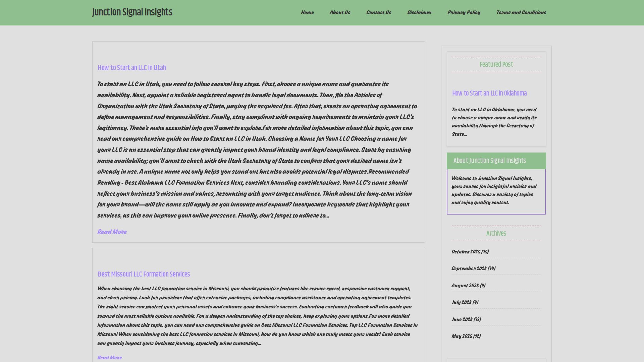Click the Junction Signal Insights site title

click(132, 12)
